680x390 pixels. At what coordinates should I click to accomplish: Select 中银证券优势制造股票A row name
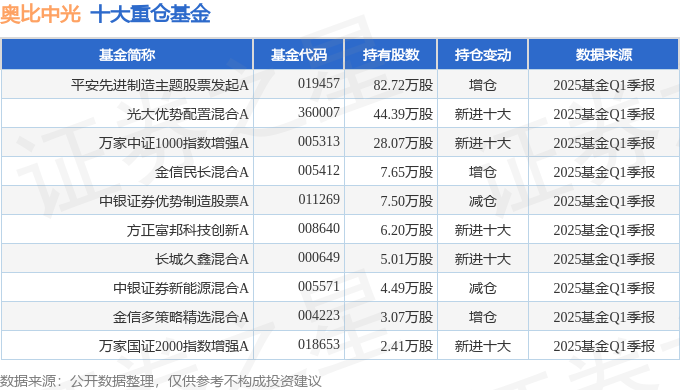(x=173, y=201)
